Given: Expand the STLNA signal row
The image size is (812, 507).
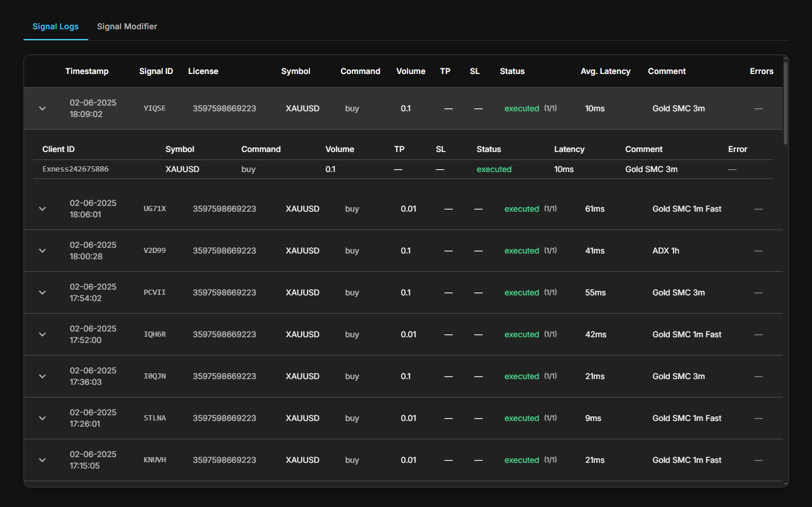Looking at the screenshot, I should coord(42,418).
